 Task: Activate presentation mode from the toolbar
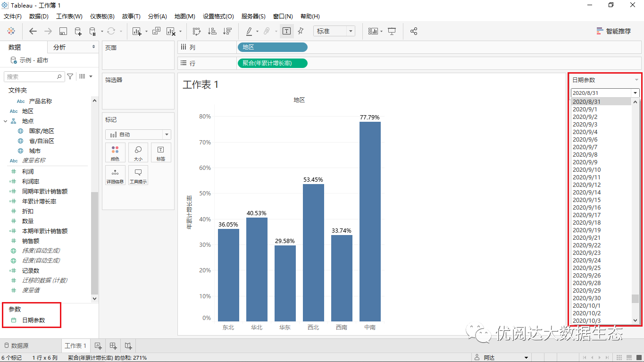click(392, 31)
